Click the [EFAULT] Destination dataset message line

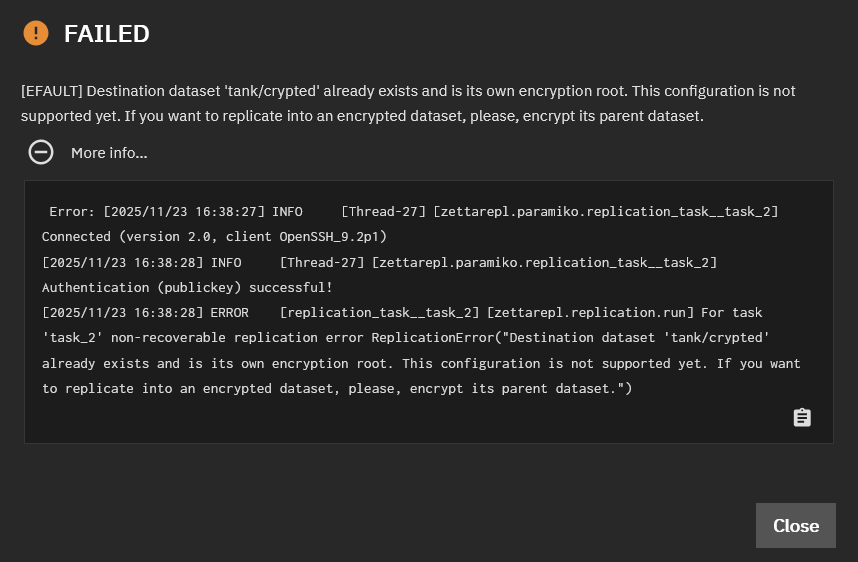pyautogui.click(x=408, y=91)
